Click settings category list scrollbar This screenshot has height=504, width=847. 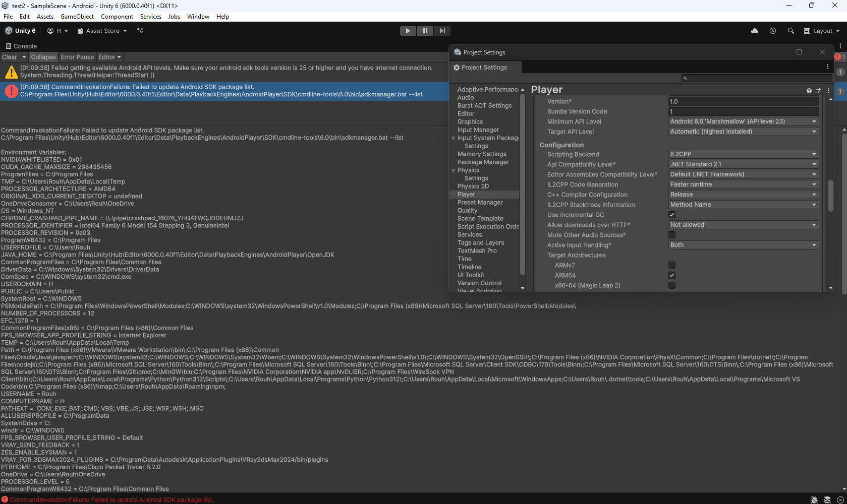coord(523,184)
